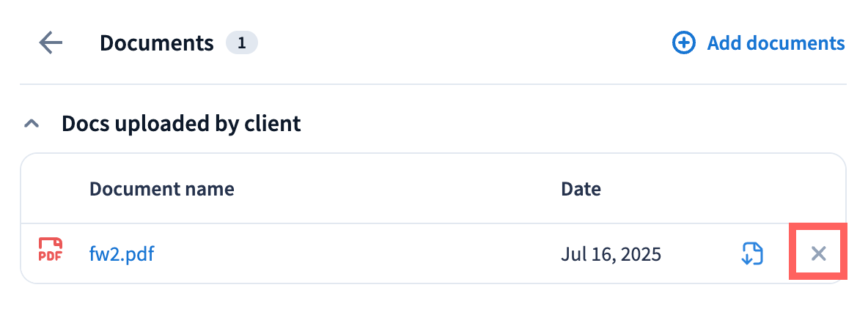Viewport: 868px width, 334px height.
Task: Collapse the Docs uploaded by client section
Action: coord(32,124)
